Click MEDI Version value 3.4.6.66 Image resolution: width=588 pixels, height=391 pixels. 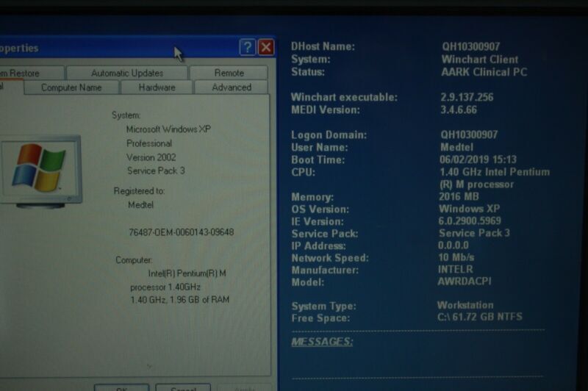click(458, 110)
